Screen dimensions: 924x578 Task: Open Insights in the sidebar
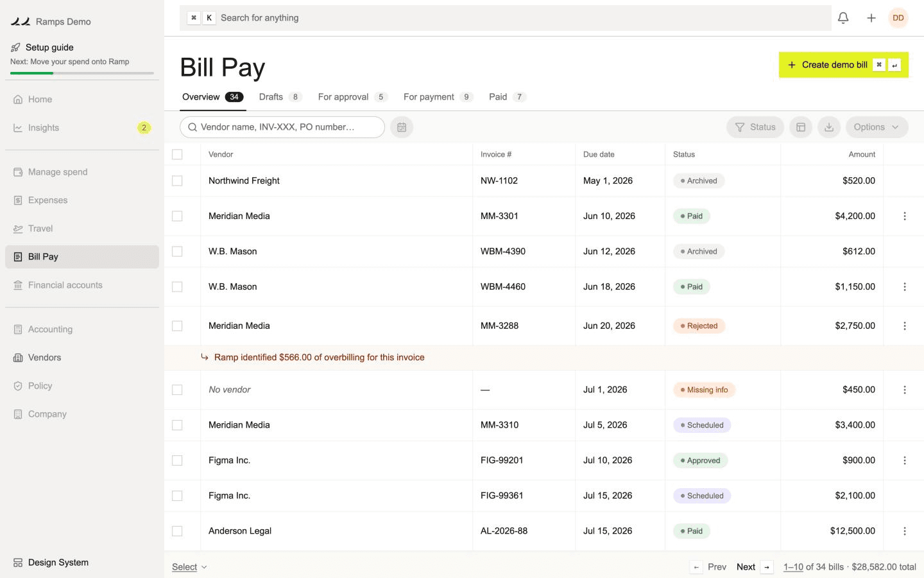[82, 128]
